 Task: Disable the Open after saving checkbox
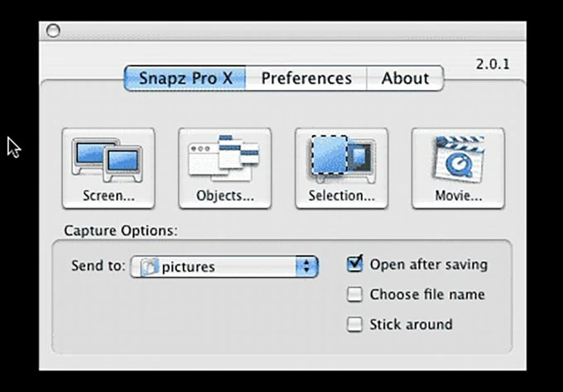tap(355, 265)
